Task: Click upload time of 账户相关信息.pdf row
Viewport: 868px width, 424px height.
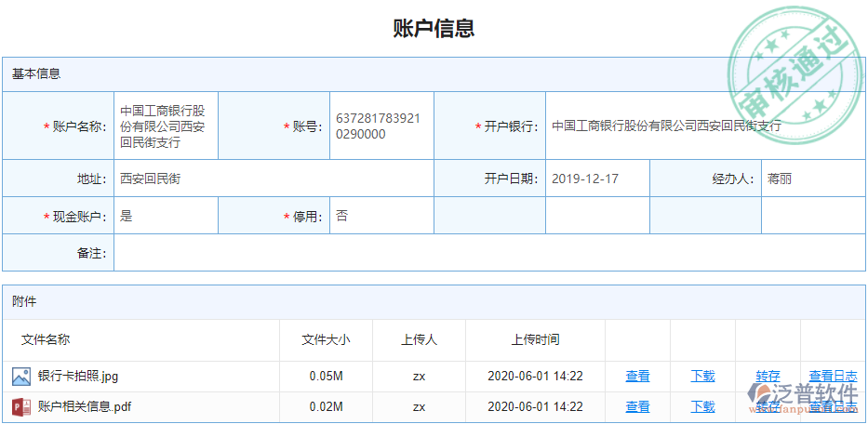Action: tap(535, 407)
